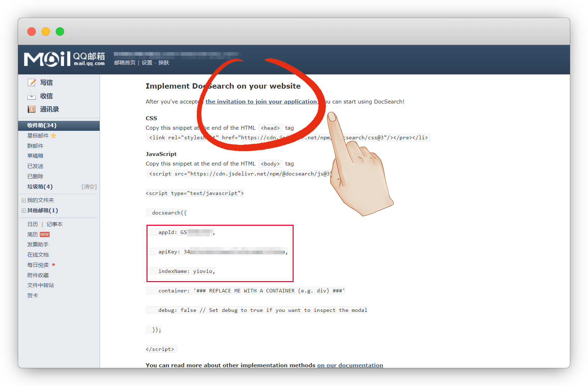Open the 收件箱(34) inbox folder
588x386 pixels.
(42, 125)
